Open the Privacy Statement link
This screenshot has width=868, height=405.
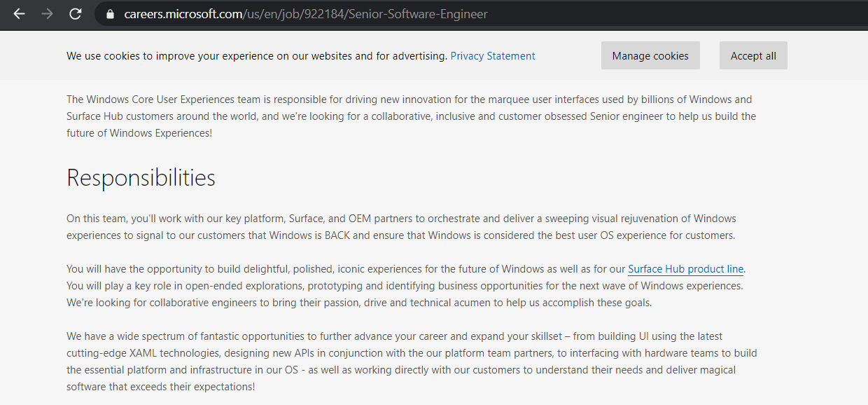click(x=493, y=56)
